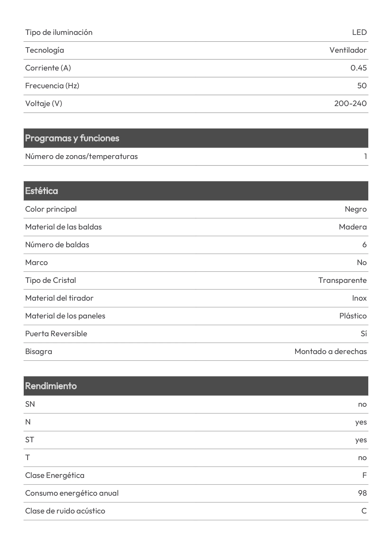Select the Negro color value

click(356, 209)
